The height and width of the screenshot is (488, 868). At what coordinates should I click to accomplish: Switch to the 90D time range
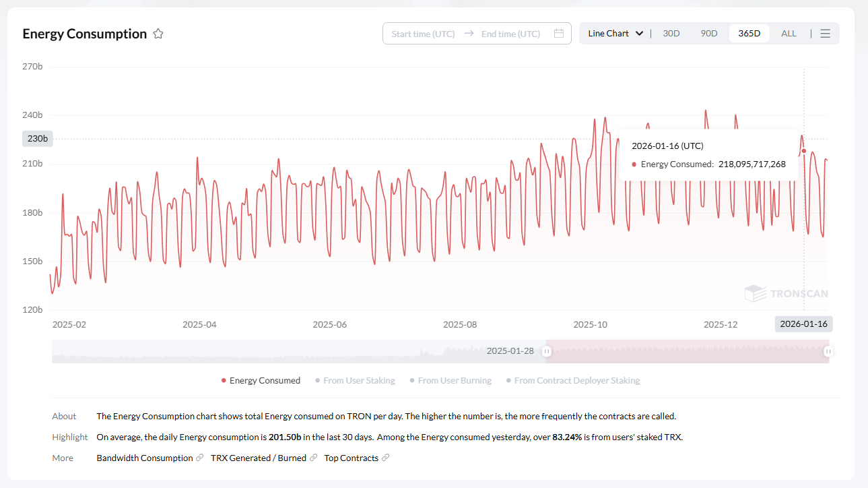[x=709, y=34]
